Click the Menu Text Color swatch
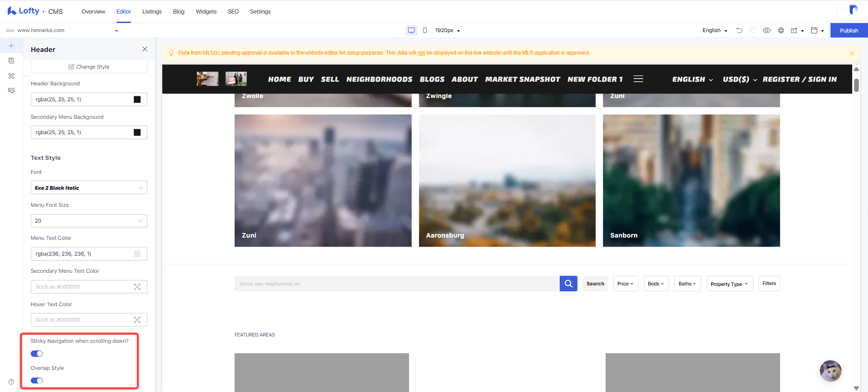 137,254
